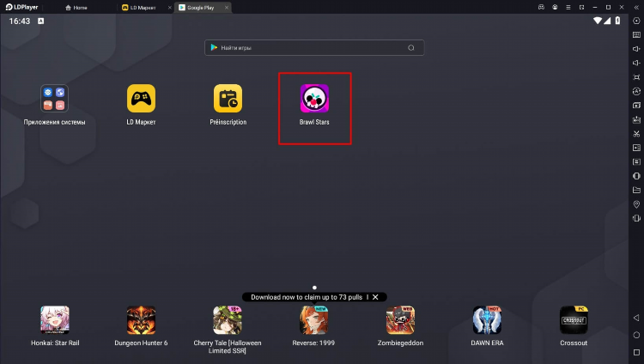
Task: Click the volume up icon
Action: tap(636, 49)
